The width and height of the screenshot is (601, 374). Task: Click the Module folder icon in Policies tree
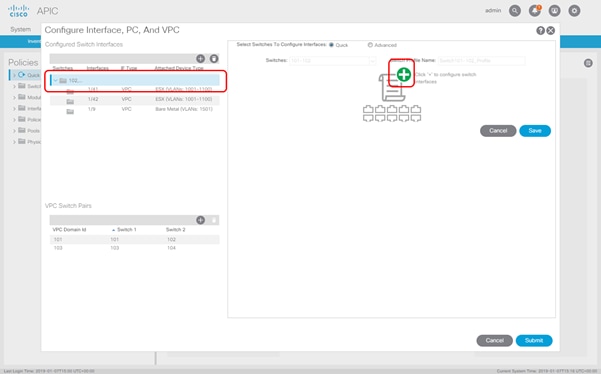pyautogui.click(x=22, y=97)
